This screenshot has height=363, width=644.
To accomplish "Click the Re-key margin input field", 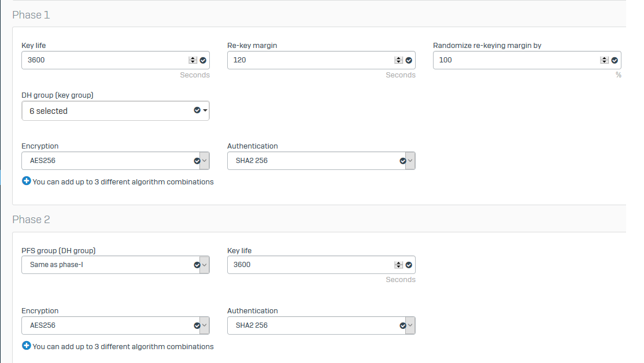I will coord(321,60).
